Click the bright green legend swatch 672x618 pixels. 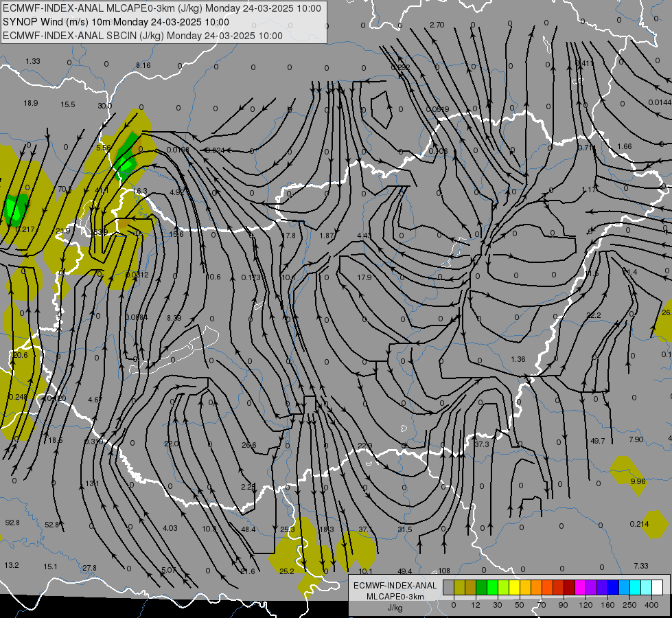pyautogui.click(x=492, y=587)
